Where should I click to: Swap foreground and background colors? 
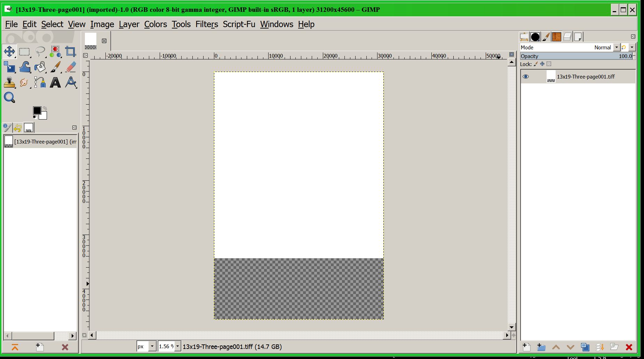(x=45, y=108)
